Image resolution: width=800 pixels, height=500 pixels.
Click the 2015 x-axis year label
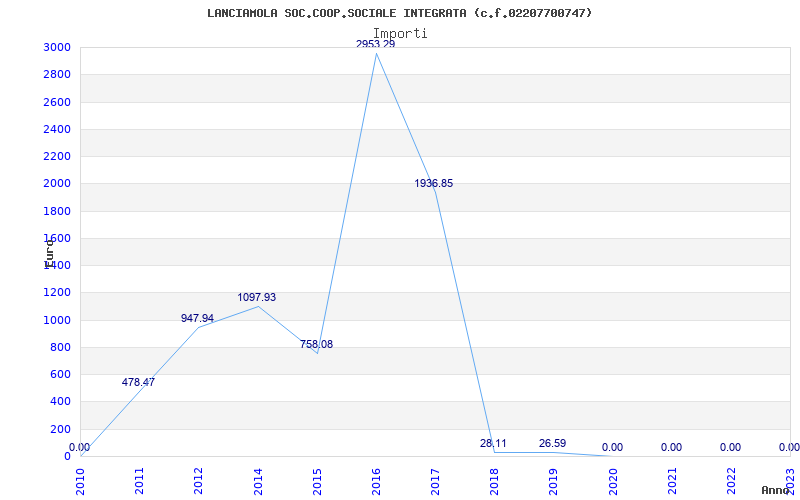317,481
